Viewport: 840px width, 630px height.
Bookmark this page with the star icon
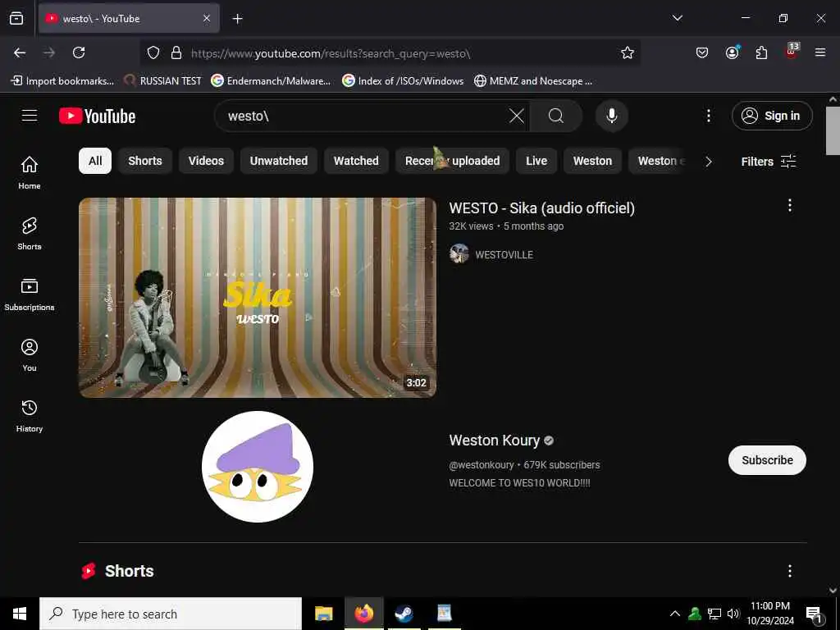coord(628,52)
